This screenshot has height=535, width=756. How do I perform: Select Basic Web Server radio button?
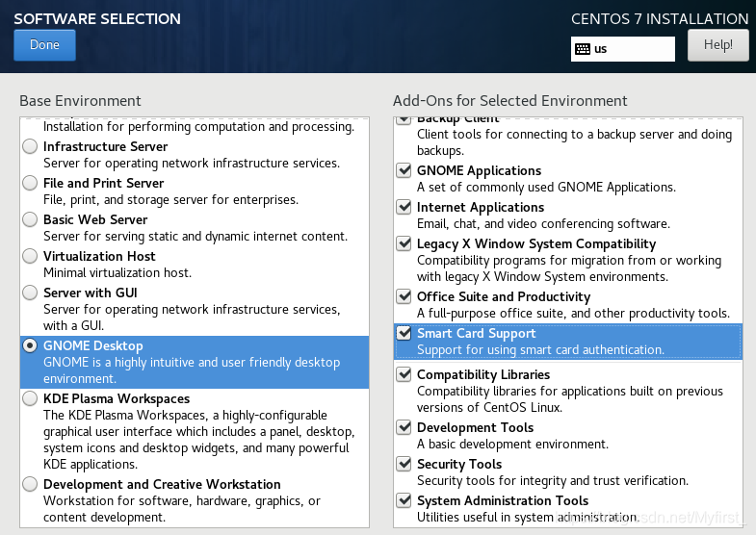(x=30, y=219)
